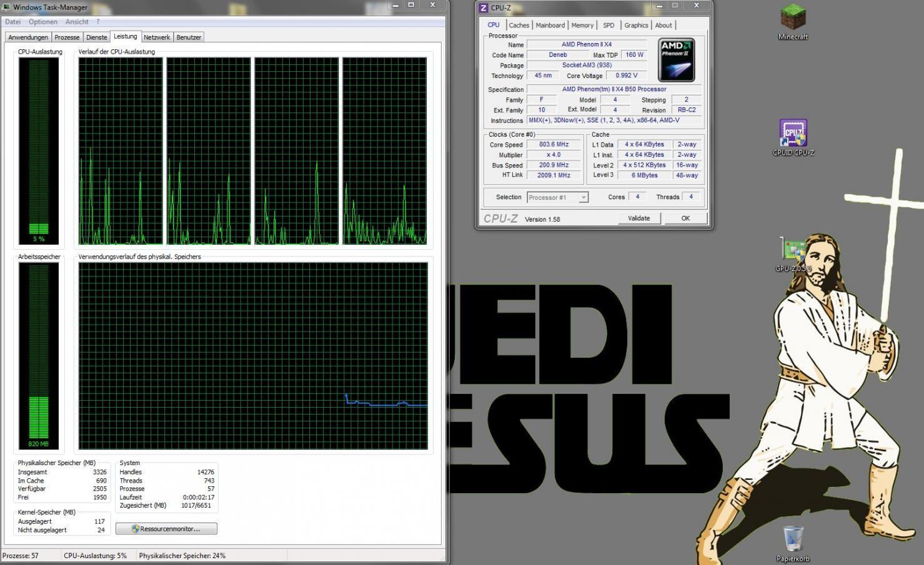Image resolution: width=924 pixels, height=565 pixels.
Task: Click the first CPU core history graph
Action: [121, 151]
